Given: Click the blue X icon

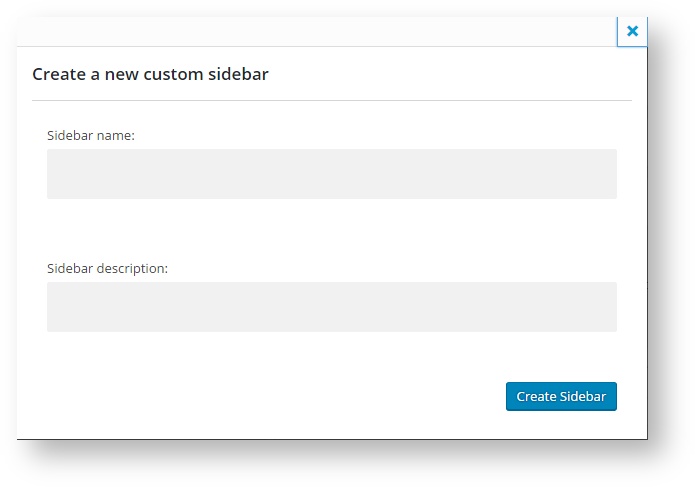Looking at the screenshot, I should [x=632, y=31].
